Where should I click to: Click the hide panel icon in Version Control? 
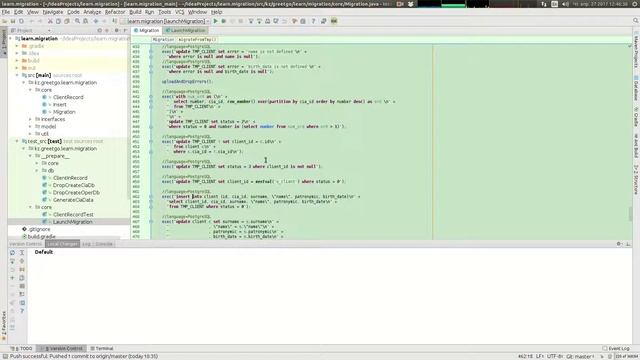pos(628,244)
